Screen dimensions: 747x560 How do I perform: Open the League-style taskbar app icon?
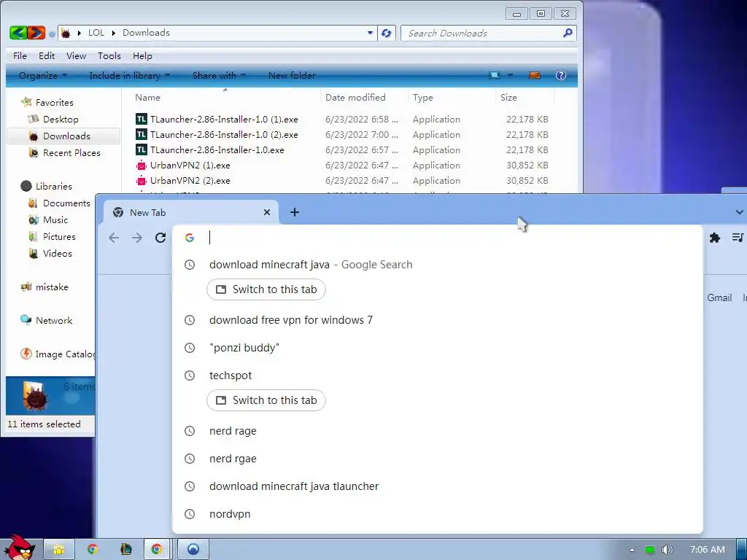125,549
